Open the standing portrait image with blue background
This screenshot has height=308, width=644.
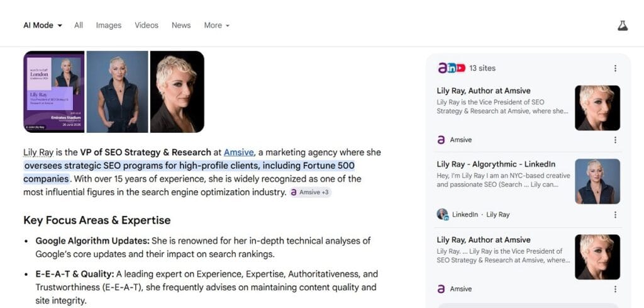point(117,92)
